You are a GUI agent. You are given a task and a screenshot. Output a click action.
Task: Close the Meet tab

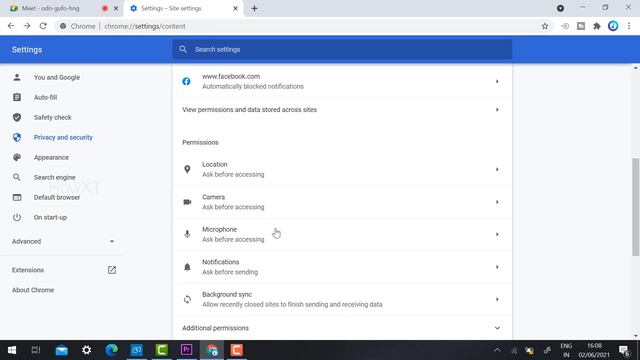tap(116, 8)
